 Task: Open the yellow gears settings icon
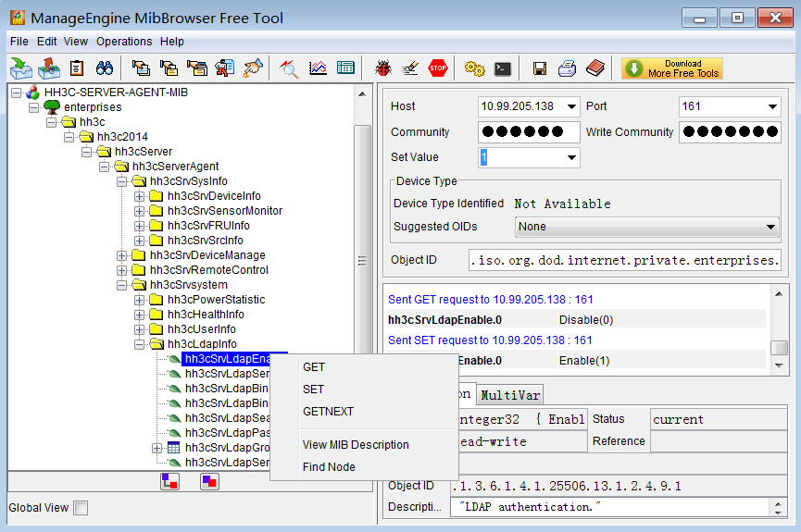pyautogui.click(x=474, y=68)
